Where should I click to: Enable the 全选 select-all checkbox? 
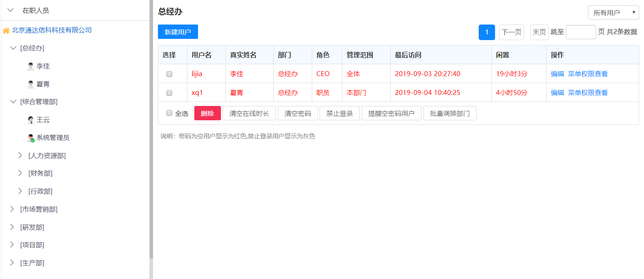(169, 113)
